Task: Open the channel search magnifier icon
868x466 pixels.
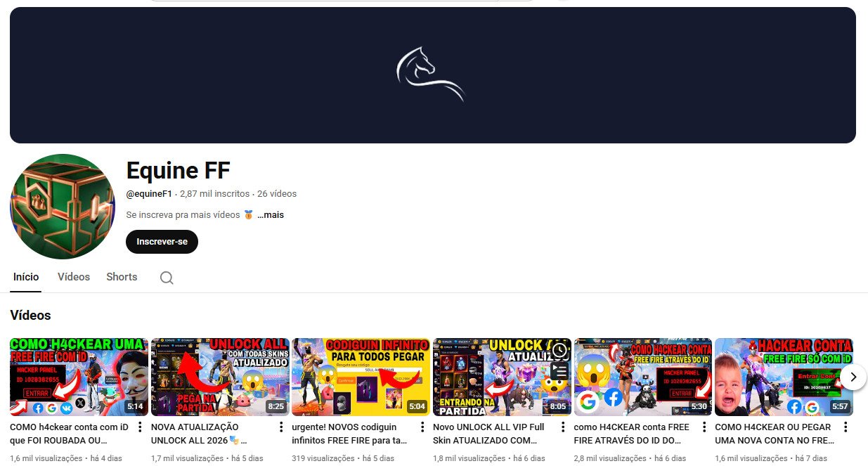Action: pos(167,277)
